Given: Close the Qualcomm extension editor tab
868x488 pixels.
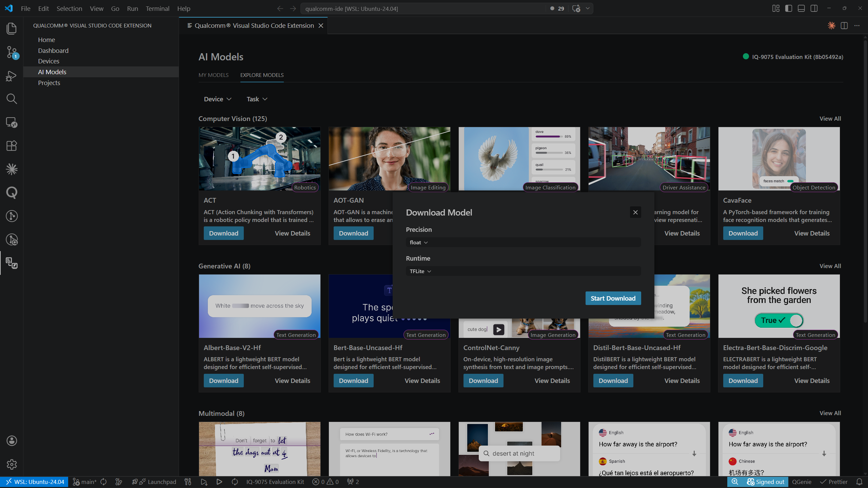Looking at the screenshot, I should tap(321, 25).
